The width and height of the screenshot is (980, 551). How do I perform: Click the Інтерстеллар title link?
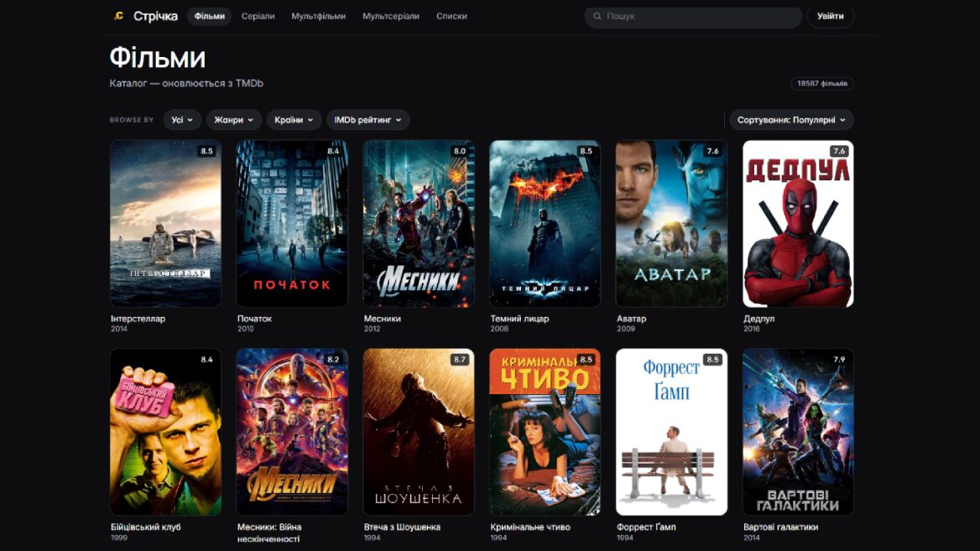pos(138,319)
